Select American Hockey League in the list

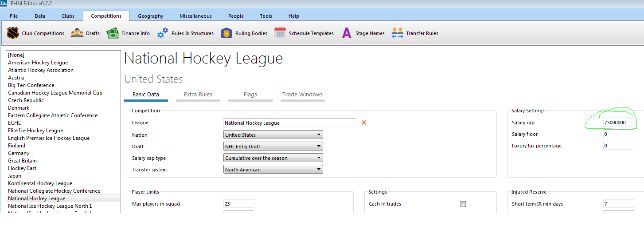(63, 63)
